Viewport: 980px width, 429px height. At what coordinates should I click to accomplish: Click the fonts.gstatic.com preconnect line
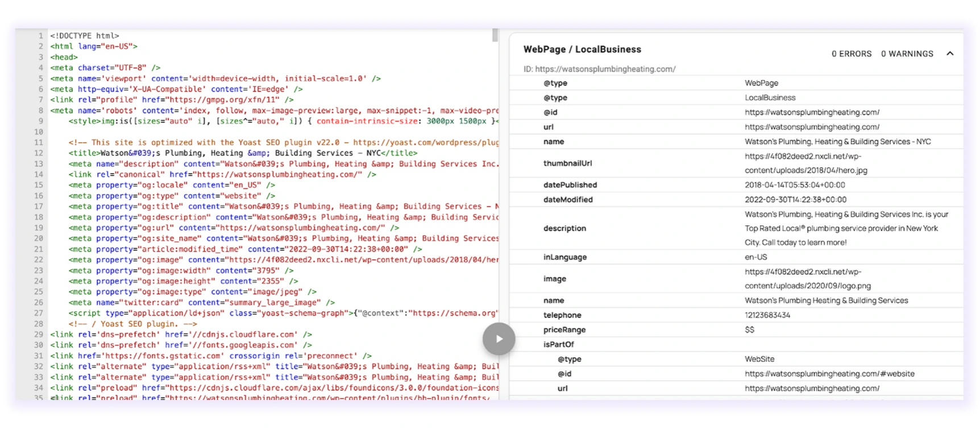pyautogui.click(x=211, y=356)
